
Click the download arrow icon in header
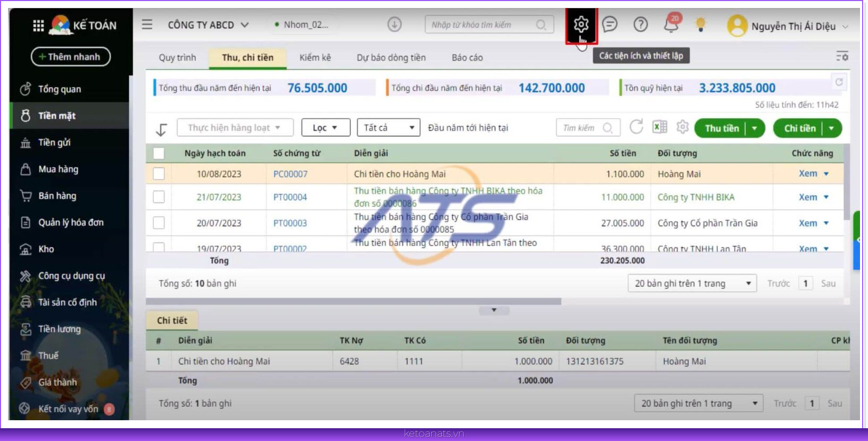click(395, 24)
